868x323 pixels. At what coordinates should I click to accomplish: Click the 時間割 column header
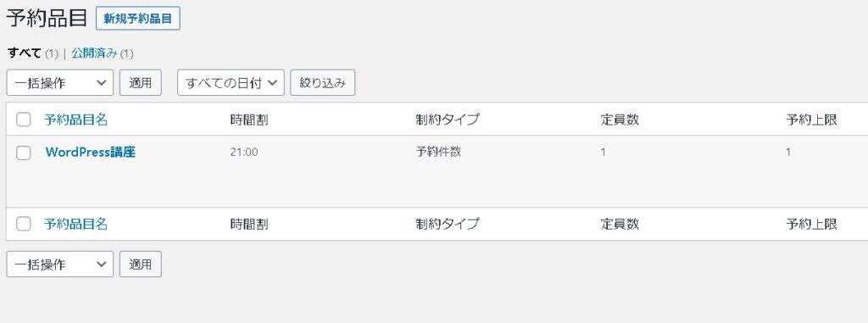(x=249, y=120)
